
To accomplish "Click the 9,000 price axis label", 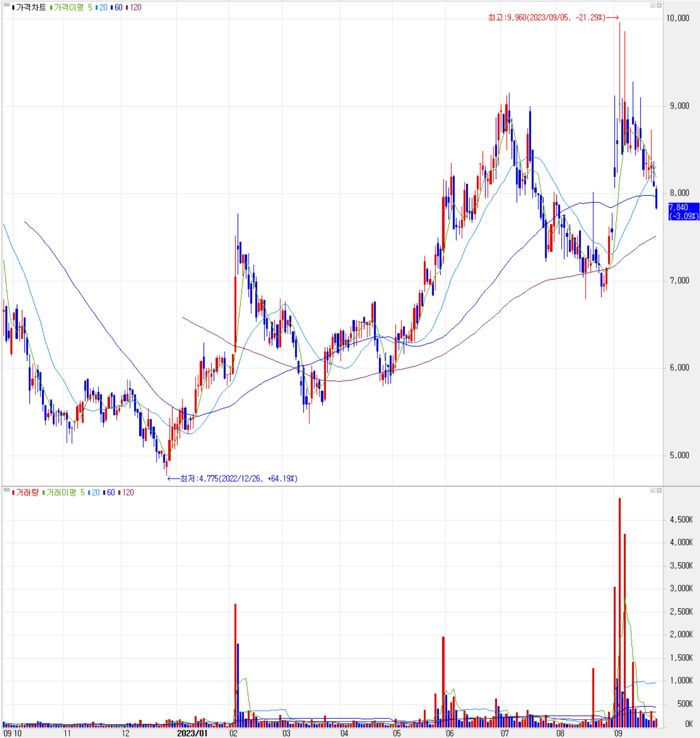I will click(679, 106).
